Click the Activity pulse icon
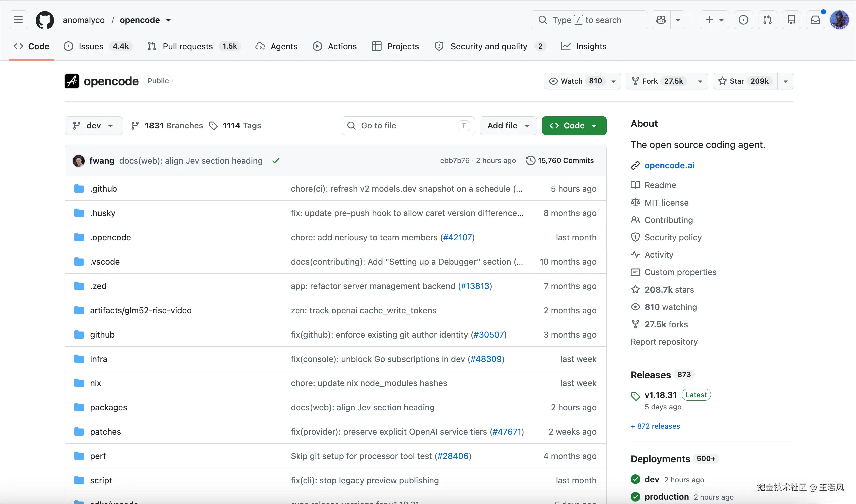This screenshot has height=504, width=856. click(x=635, y=254)
